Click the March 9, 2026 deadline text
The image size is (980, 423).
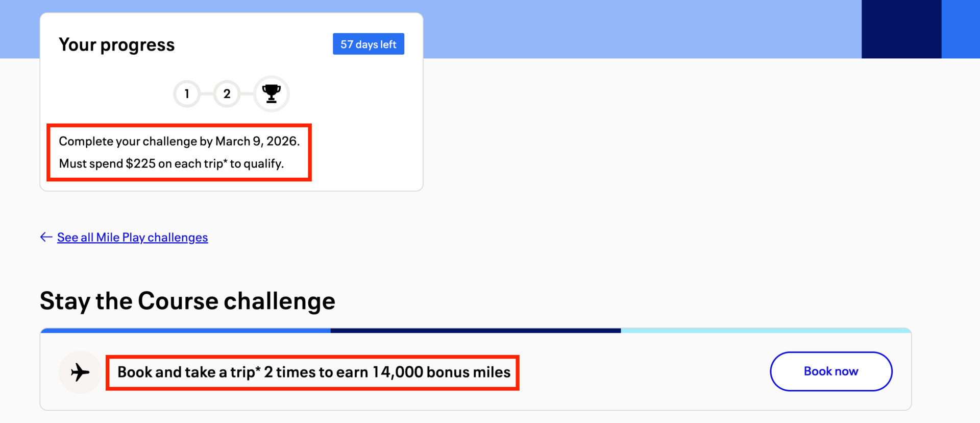click(179, 141)
